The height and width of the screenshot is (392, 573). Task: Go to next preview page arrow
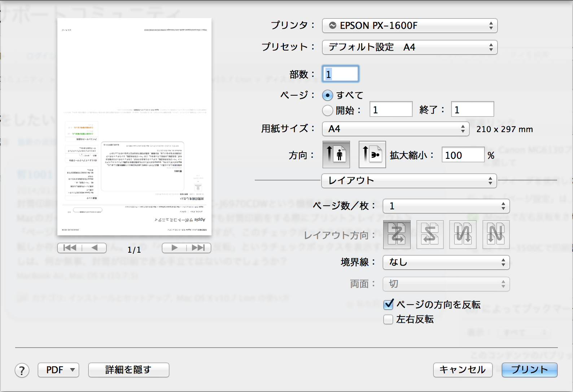175,248
